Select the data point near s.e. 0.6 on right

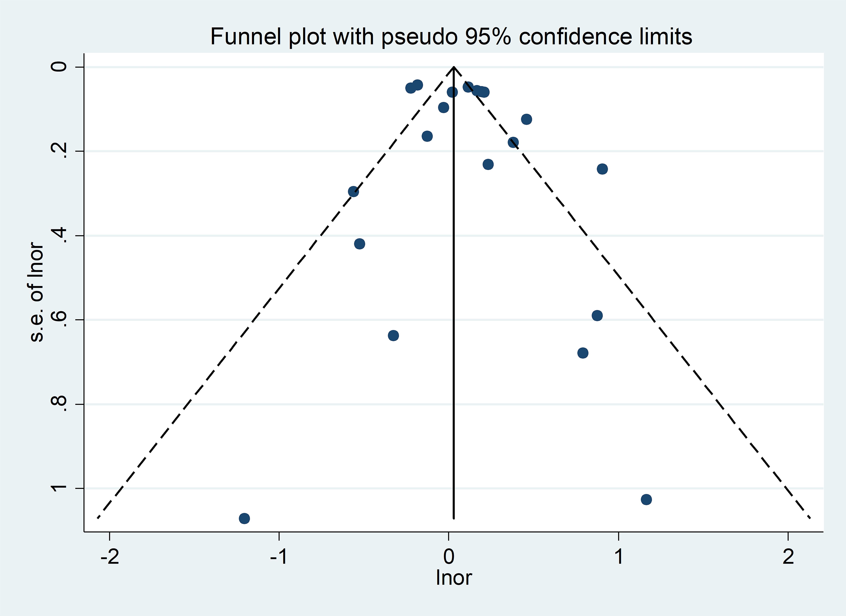(597, 316)
